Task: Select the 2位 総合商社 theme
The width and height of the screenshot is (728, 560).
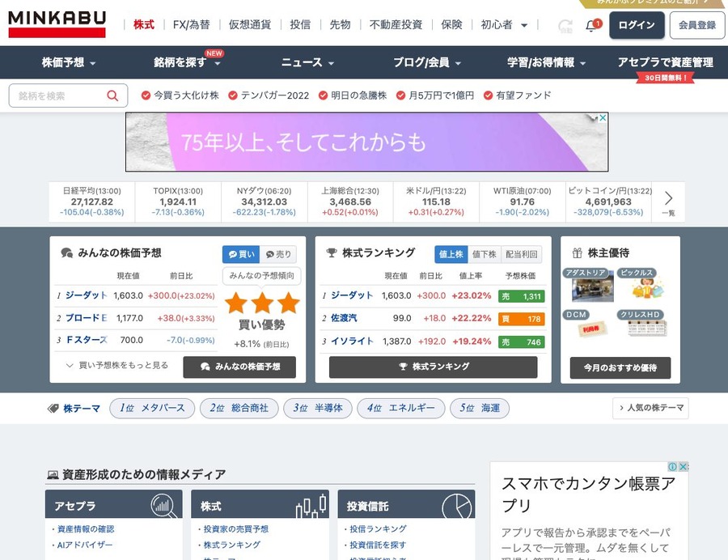Action: (239, 408)
